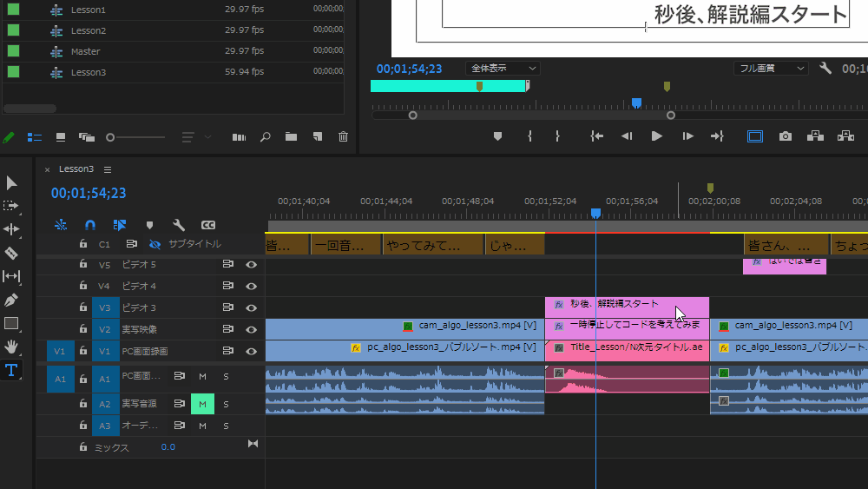Viewport: 868px width, 489px height.
Task: Toggle visibility of 実写映像 V2 track
Action: click(252, 329)
